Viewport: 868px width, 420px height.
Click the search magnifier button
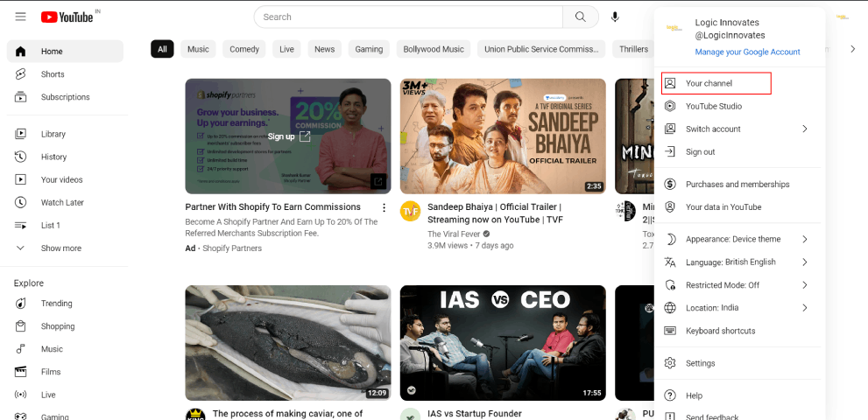coord(580,17)
